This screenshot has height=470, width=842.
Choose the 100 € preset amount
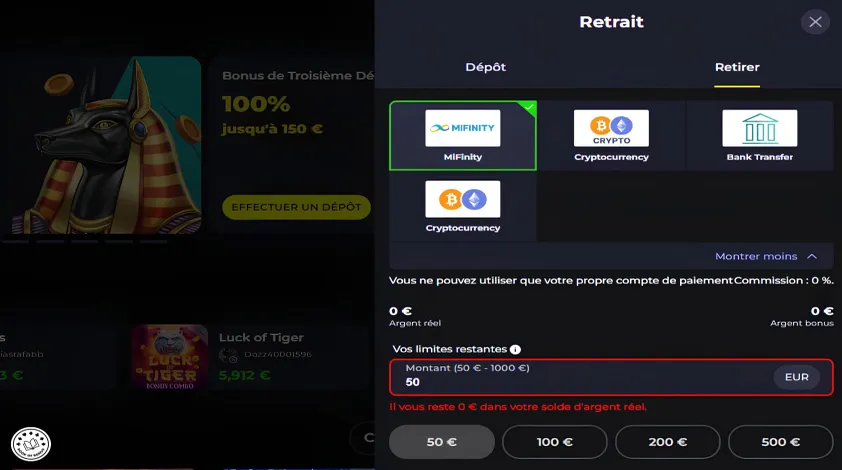(555, 442)
